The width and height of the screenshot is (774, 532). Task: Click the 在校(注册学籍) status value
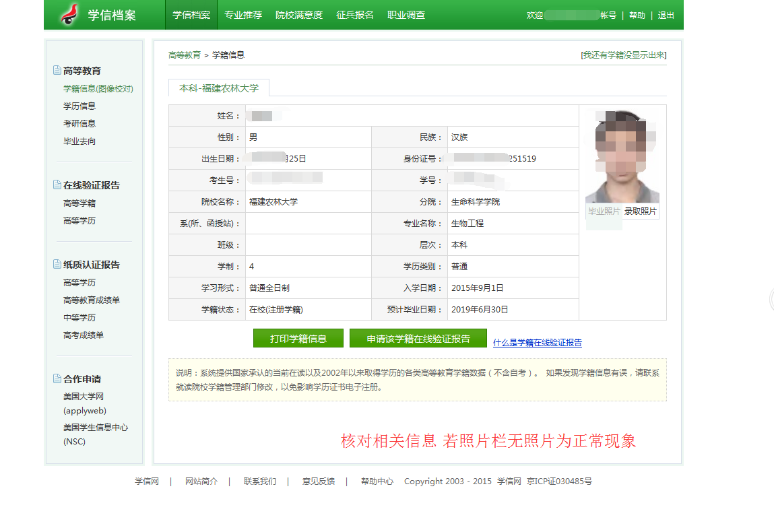click(276, 309)
